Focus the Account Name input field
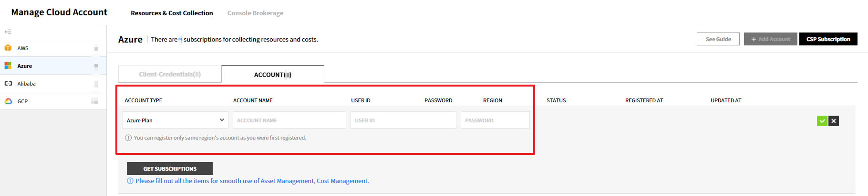868x196 pixels. click(x=289, y=120)
